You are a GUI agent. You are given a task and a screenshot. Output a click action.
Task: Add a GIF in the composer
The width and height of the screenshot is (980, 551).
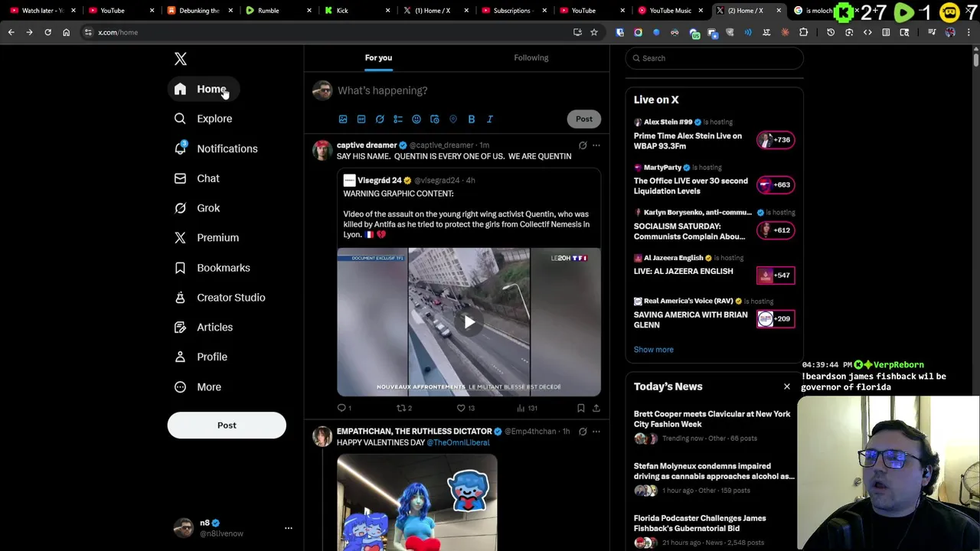pyautogui.click(x=361, y=119)
